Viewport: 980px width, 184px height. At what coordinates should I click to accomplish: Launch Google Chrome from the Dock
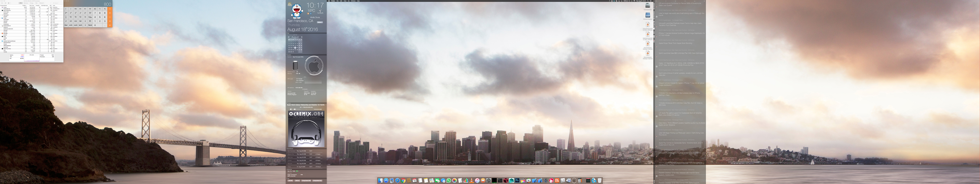403,181
